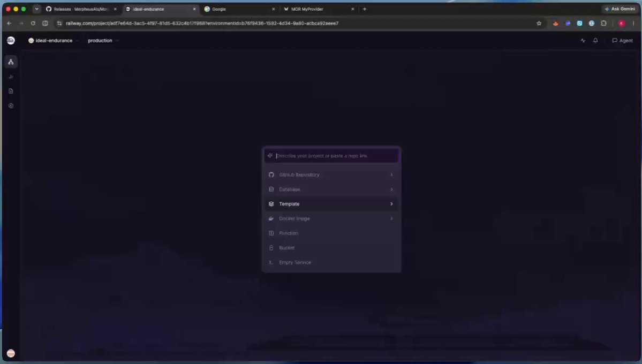Open the Chrome extensions puzzle icon

[x=603, y=24]
